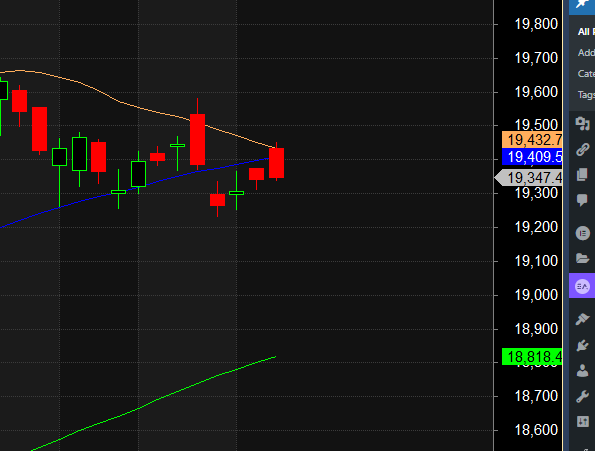Select the lowest red candle below 19,300
This screenshot has width=595, height=451.
pos(217,200)
